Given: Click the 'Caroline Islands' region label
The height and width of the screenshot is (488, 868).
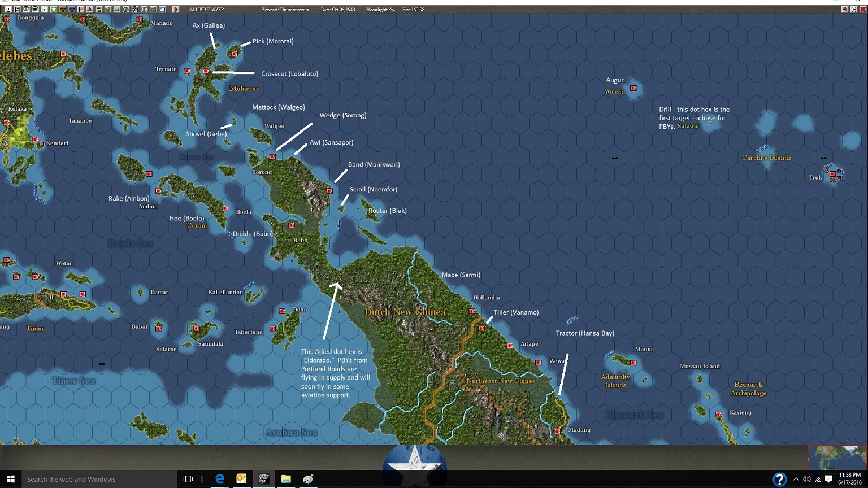Looking at the screenshot, I should [766, 158].
